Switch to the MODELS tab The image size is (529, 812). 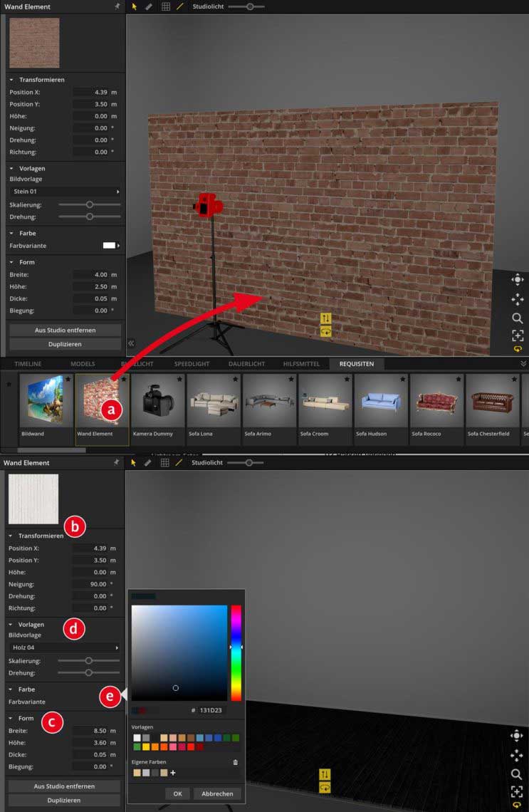(x=83, y=363)
